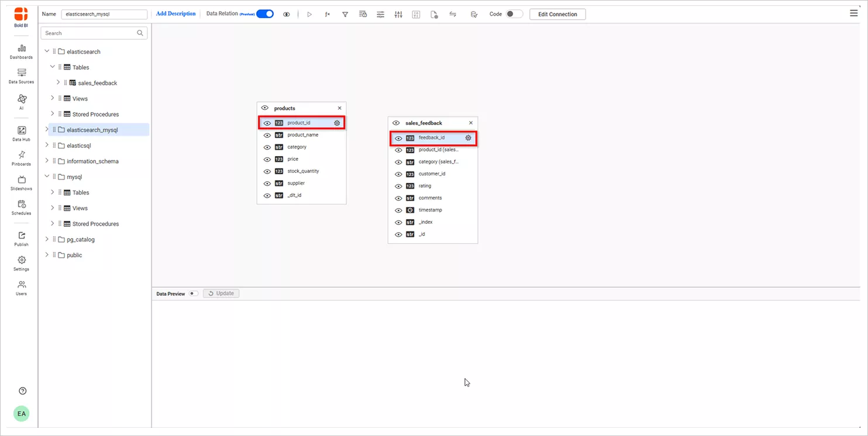Viewport: 868px width, 436px height.
Task: Click the run (play) icon in the toolbar
Action: [x=309, y=14]
